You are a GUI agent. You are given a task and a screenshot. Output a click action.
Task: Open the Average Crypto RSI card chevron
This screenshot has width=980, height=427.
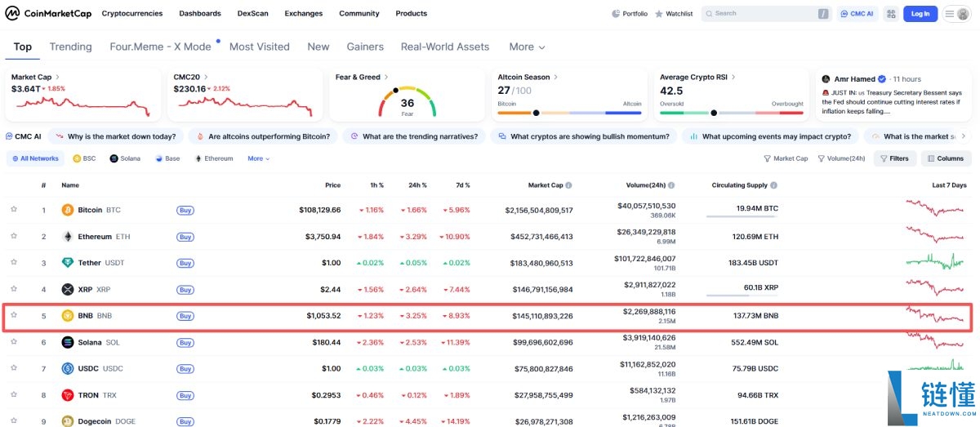733,77
